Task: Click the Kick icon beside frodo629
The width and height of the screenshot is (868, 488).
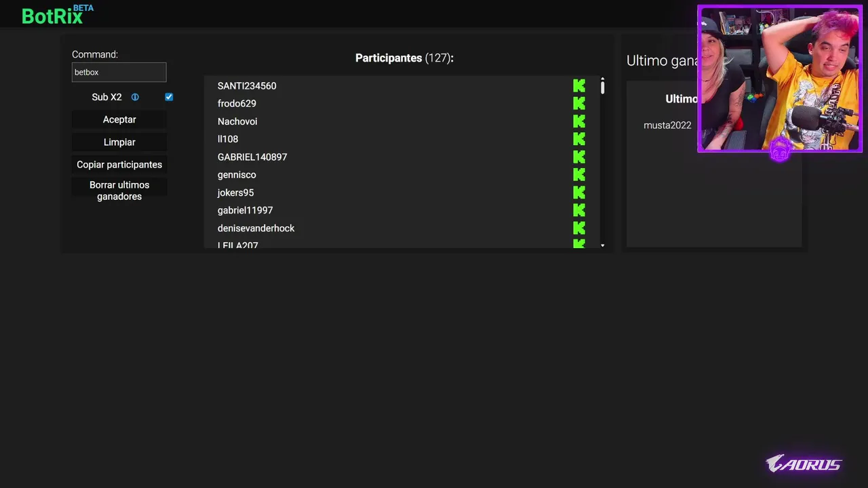Action: 578,104
